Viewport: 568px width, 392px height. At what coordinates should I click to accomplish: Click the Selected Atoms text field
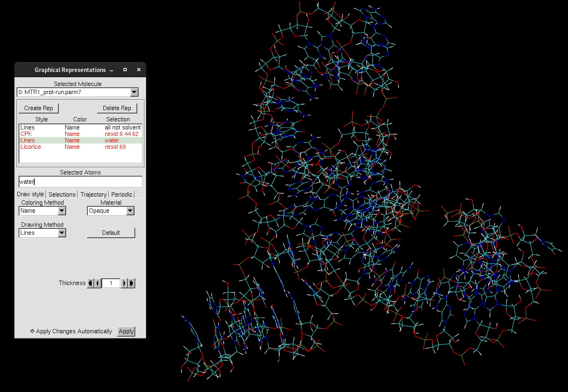tap(80, 182)
